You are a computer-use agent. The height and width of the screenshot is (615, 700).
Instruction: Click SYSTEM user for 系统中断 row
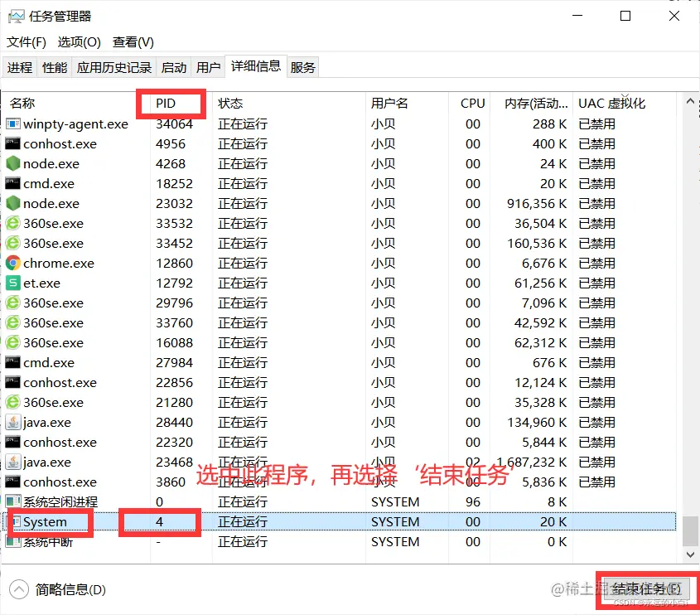pos(395,542)
